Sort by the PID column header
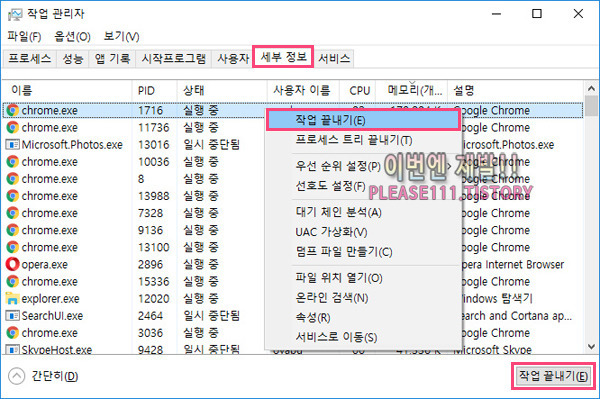Screen dimensions: 600x399 (x=154, y=91)
